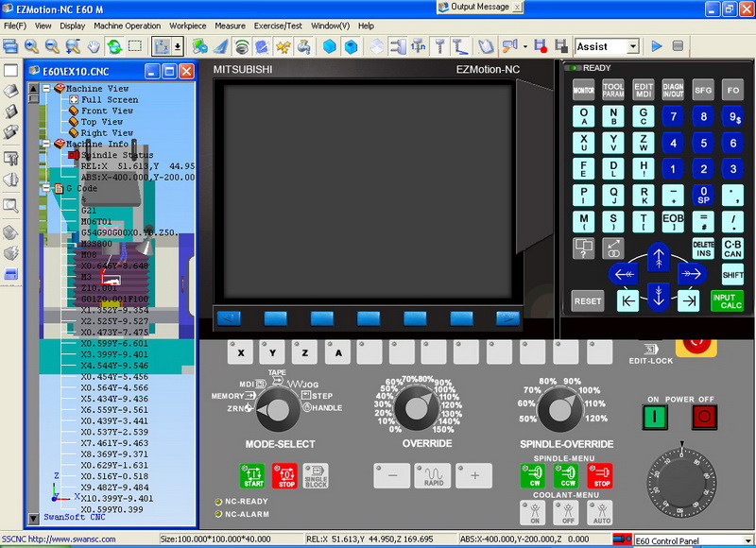Select the X axis button
756x548 pixels.
(x=241, y=352)
